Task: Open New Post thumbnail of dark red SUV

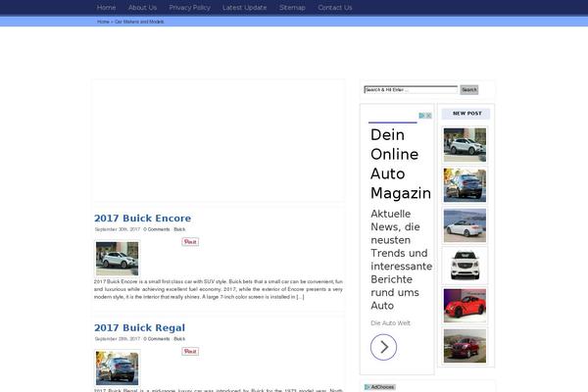Action: coord(465,346)
